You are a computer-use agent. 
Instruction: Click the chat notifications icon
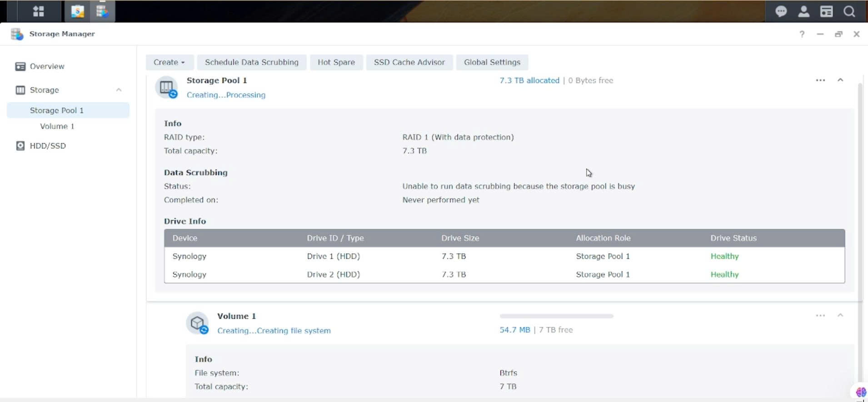point(781,11)
